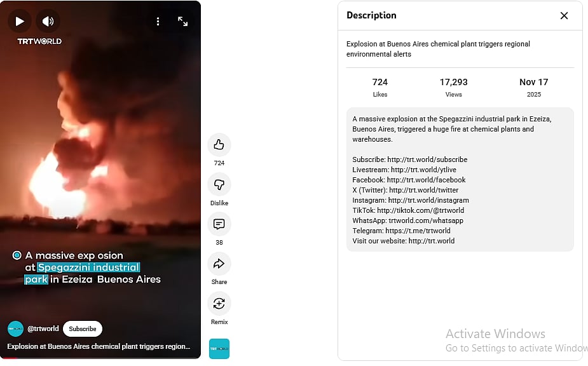
Task: Close the Description panel
Action: (x=564, y=16)
